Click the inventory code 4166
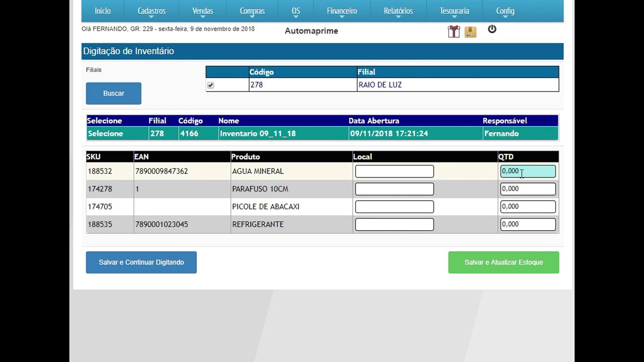The height and width of the screenshot is (362, 644). click(189, 134)
